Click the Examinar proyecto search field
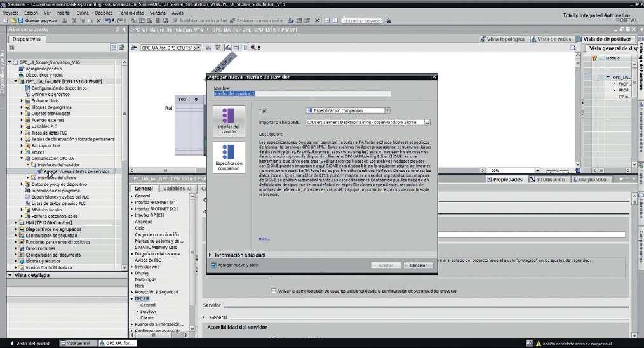 362,20
